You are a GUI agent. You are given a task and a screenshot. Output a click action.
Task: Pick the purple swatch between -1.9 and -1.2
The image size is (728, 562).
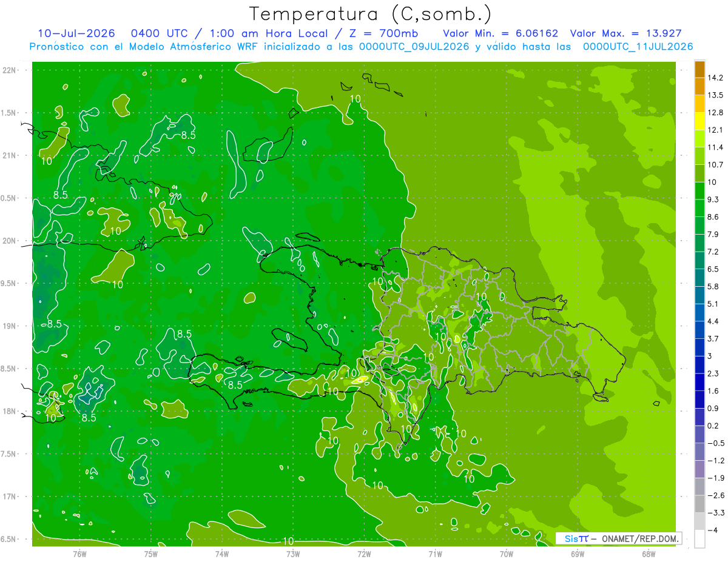pyautogui.click(x=699, y=469)
